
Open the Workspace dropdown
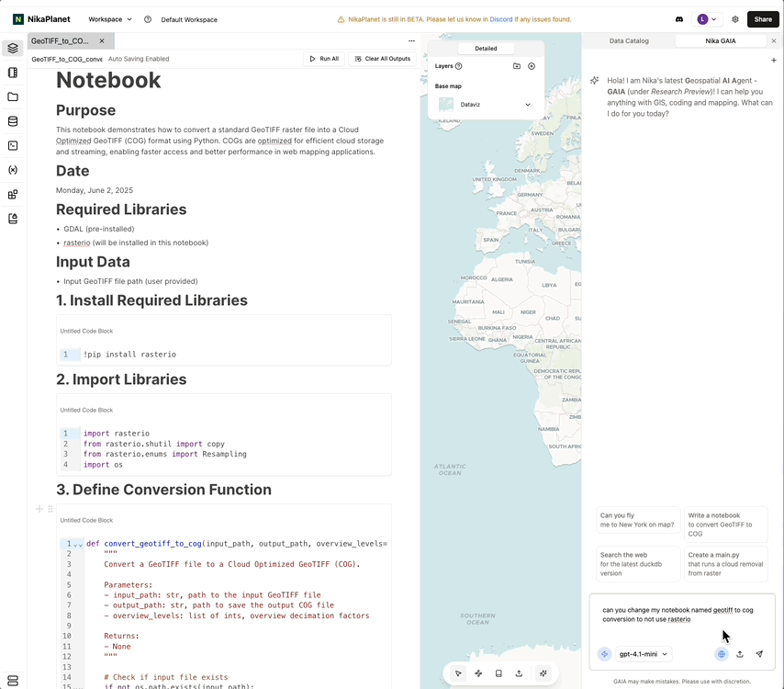[110, 19]
